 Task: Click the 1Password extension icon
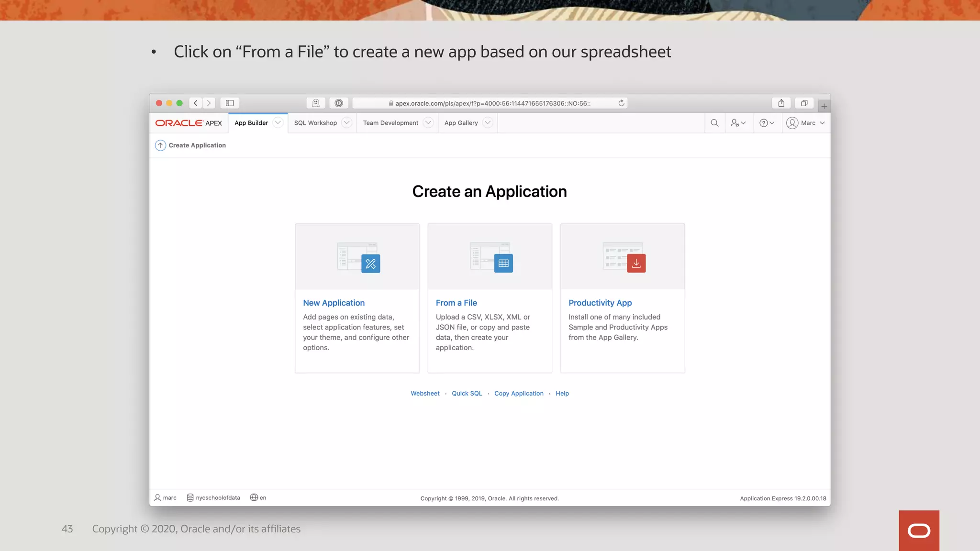click(339, 103)
